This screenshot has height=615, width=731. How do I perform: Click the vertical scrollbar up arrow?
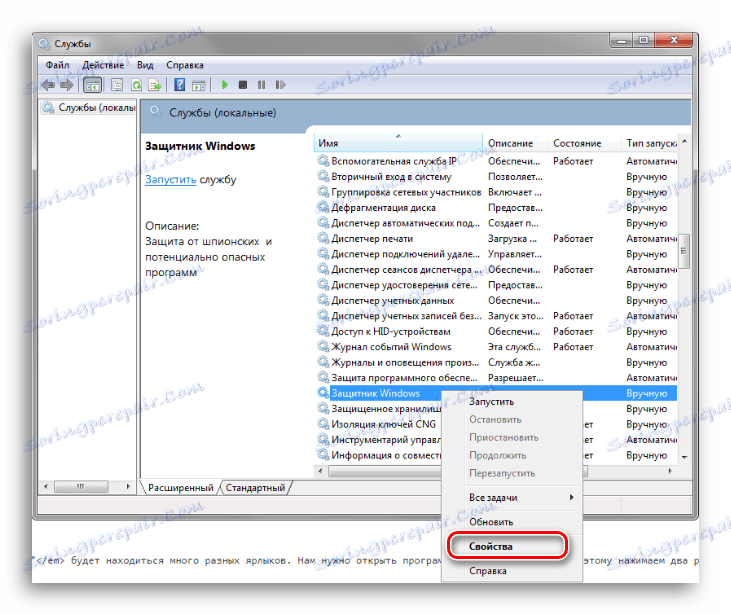684,141
